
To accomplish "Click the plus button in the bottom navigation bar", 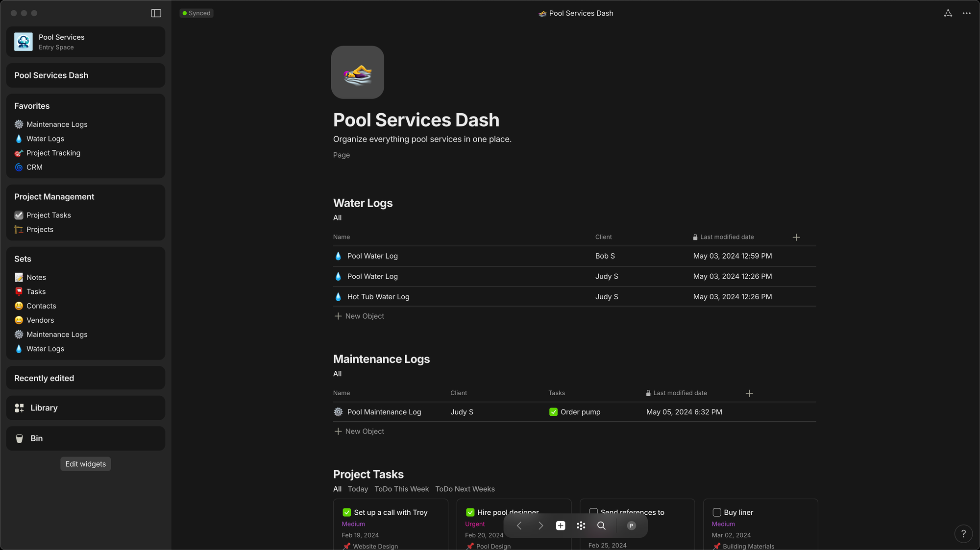I will click(560, 525).
